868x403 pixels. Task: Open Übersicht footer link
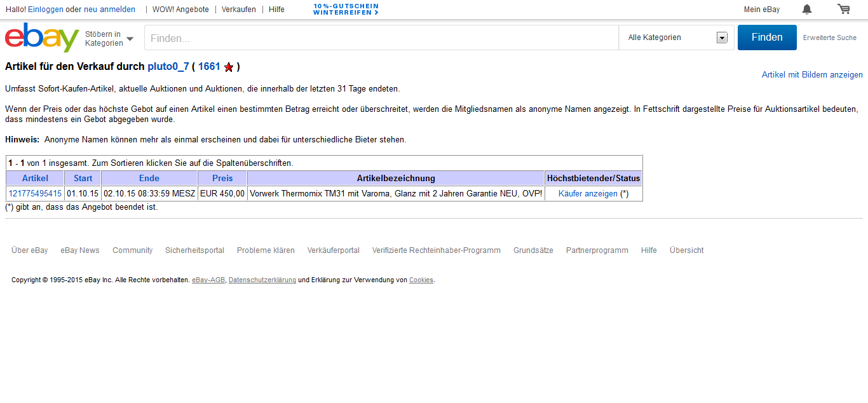point(687,250)
